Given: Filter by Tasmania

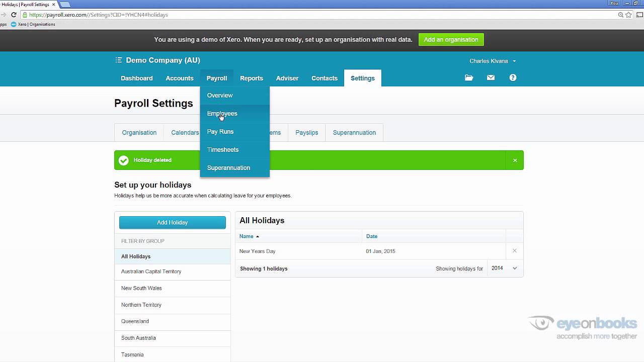Looking at the screenshot, I should coord(173,355).
